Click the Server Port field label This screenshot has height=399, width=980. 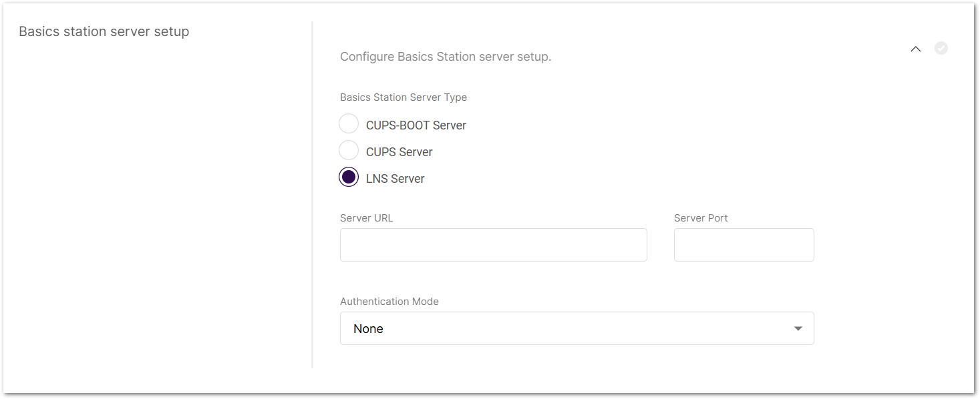701,218
